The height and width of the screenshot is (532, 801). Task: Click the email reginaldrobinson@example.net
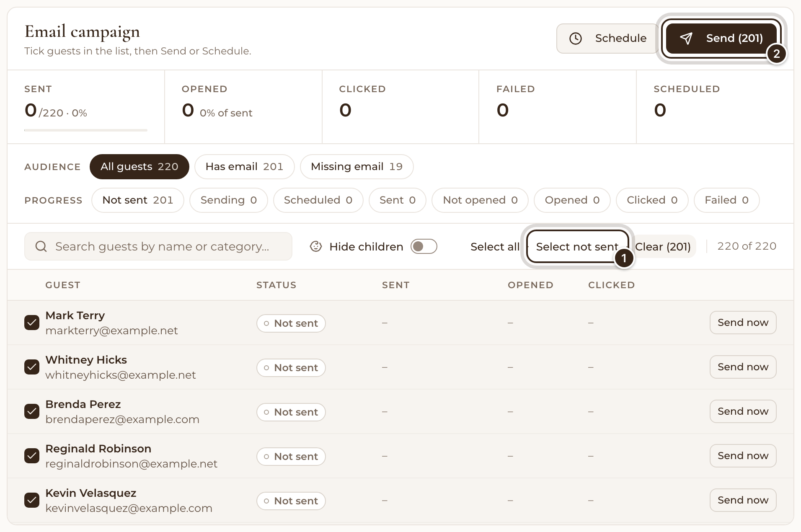[132, 464]
